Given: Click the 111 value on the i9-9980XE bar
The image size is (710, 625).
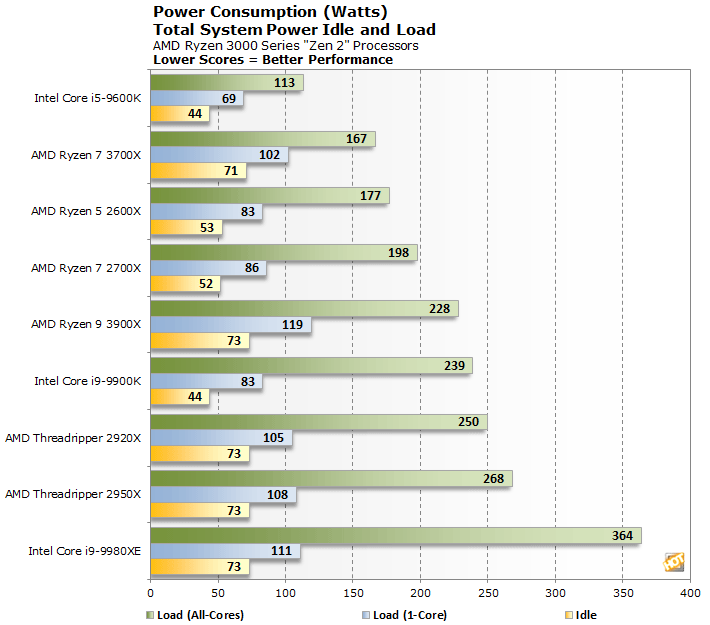Looking at the screenshot, I should pos(282,551).
